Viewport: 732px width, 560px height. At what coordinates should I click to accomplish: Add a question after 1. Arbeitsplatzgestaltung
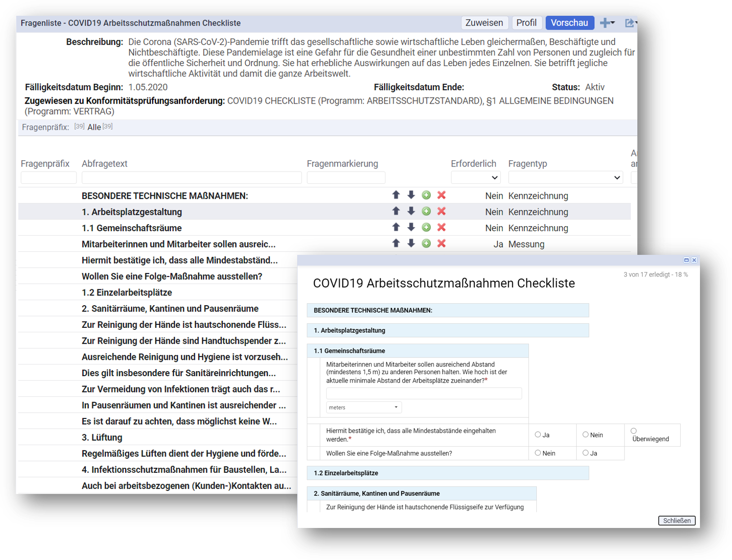point(426,211)
